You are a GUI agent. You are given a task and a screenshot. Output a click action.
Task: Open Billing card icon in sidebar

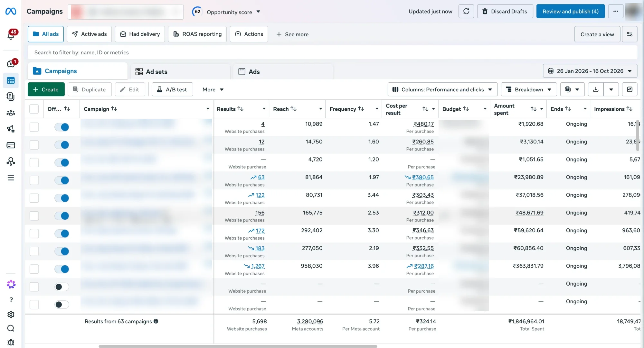(11, 145)
